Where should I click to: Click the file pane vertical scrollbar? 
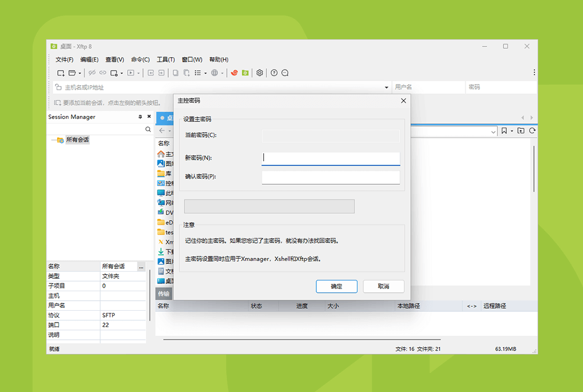point(534,169)
